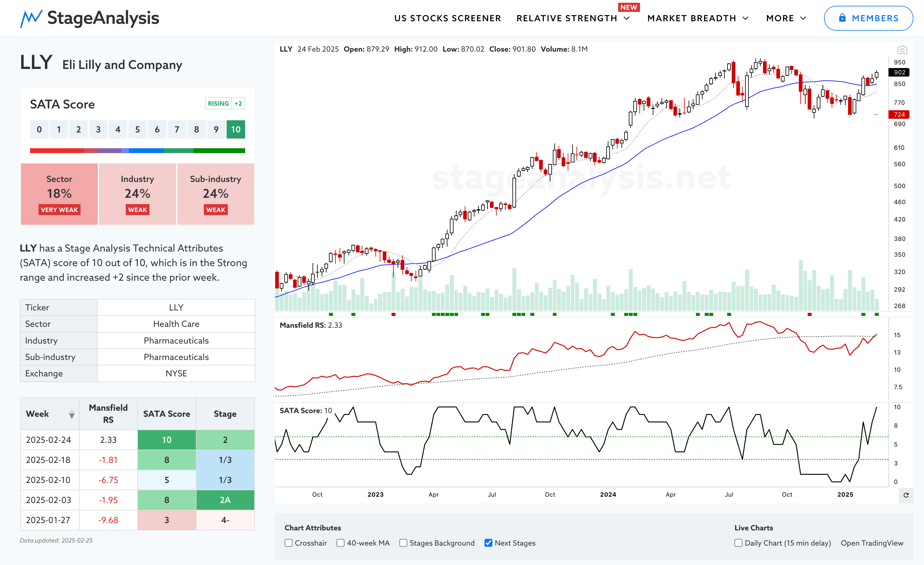
Task: Click Pharmaceuticals value in Industry row
Action: 176,341
